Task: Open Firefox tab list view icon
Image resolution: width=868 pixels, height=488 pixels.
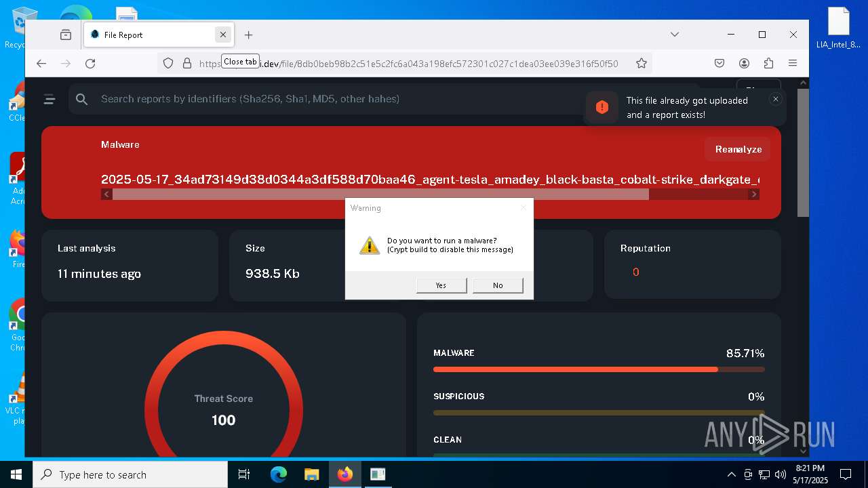Action: point(66,35)
